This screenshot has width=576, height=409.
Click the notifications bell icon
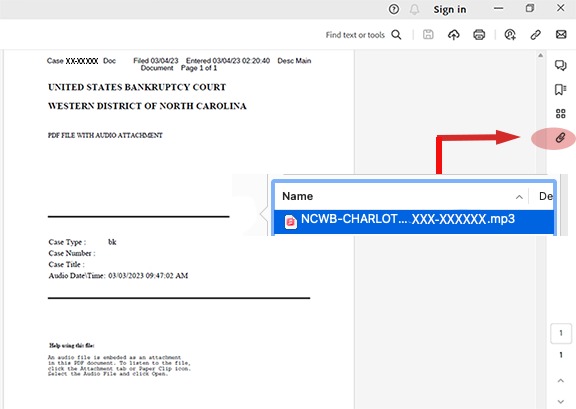tap(414, 9)
